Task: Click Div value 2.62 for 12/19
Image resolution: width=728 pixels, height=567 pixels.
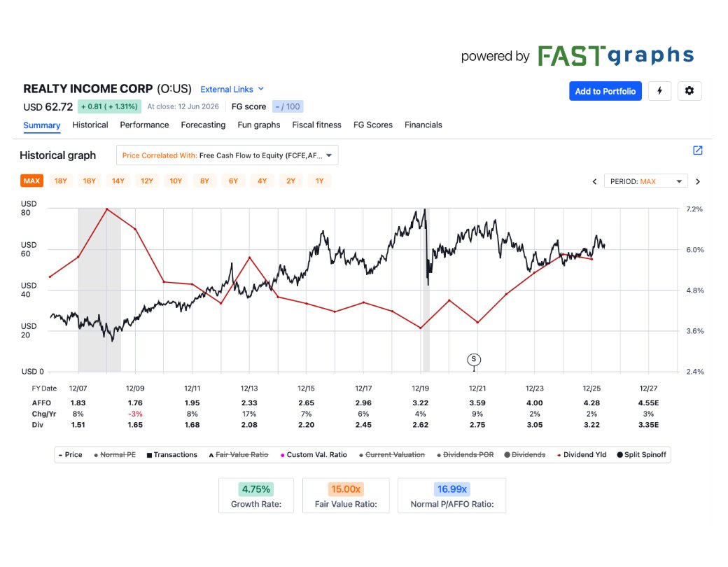Action: (x=421, y=425)
